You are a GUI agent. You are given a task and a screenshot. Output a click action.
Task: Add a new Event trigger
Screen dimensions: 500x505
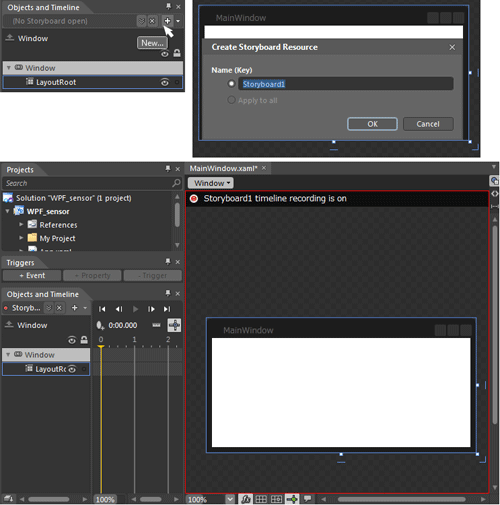coord(32,276)
